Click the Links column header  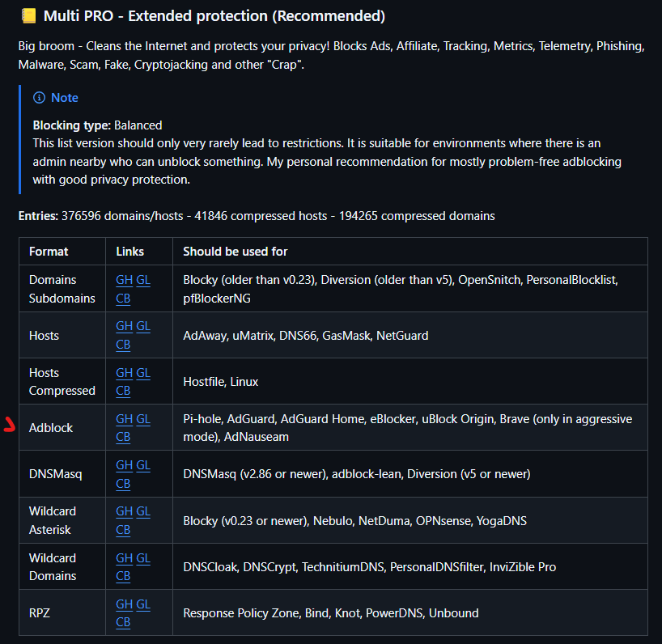(129, 252)
